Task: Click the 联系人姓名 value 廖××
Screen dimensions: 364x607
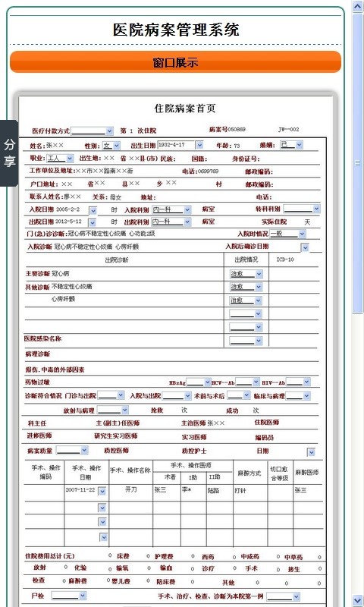Action: pyautogui.click(x=72, y=197)
